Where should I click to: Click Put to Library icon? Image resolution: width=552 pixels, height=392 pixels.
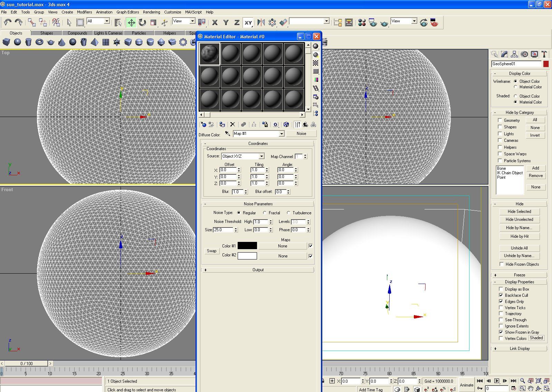pyautogui.click(x=265, y=125)
